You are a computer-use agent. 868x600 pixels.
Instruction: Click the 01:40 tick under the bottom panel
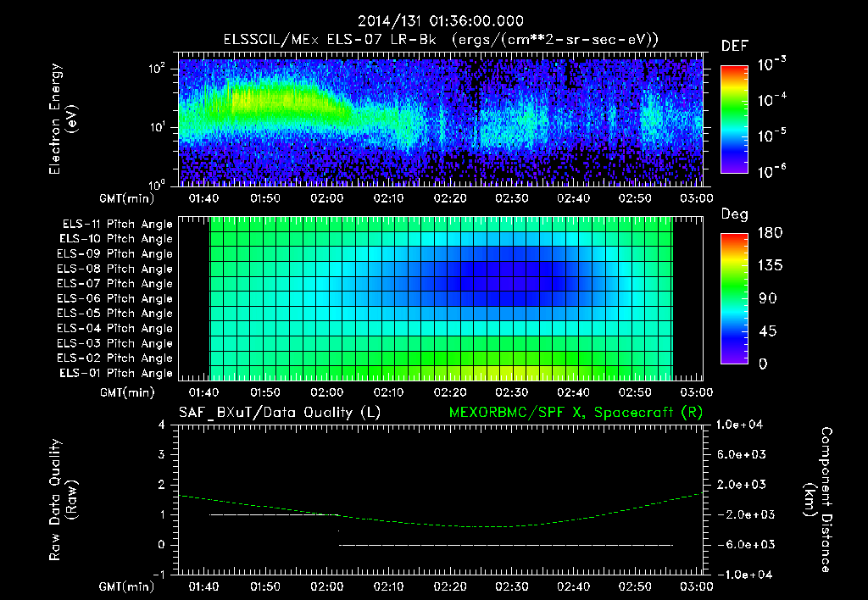click(203, 586)
